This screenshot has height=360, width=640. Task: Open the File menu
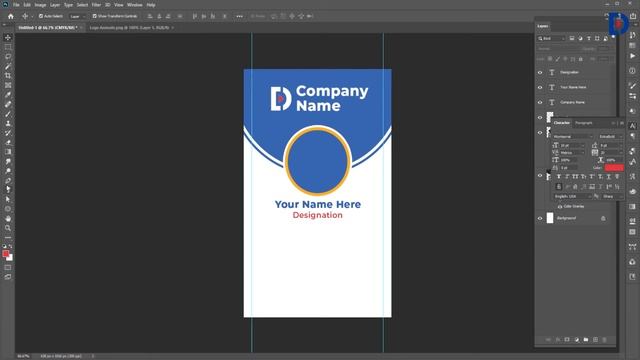pyautogui.click(x=16, y=5)
